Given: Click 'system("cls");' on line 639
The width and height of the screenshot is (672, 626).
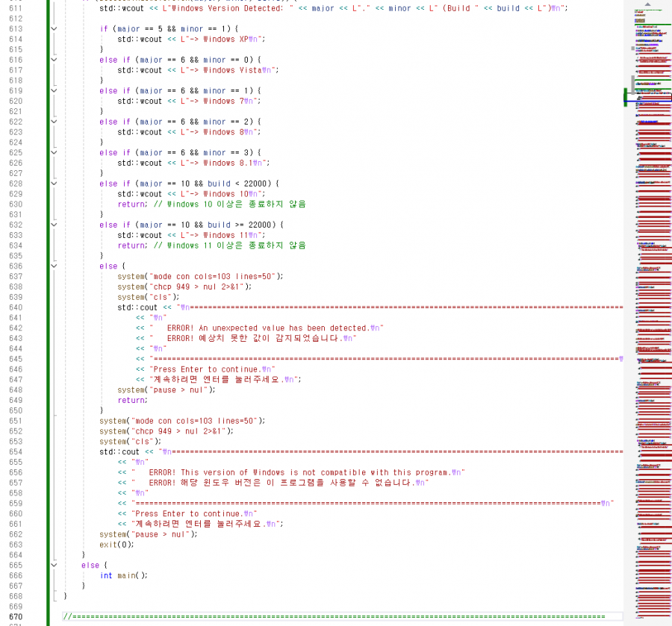Looking at the screenshot, I should tap(149, 297).
